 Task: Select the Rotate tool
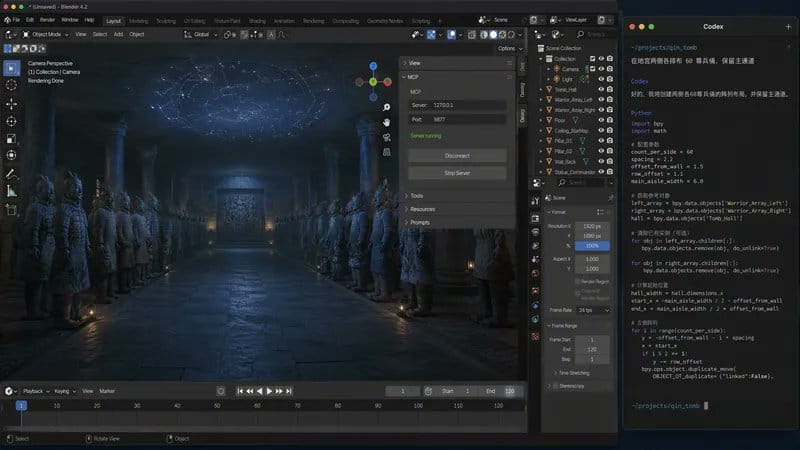[x=11, y=121]
